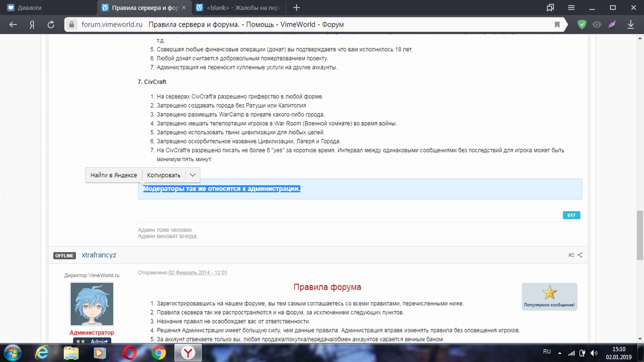Screen dimensions: 644x362
Task: Open xtrafrancyz user profile link
Action: pos(99,255)
